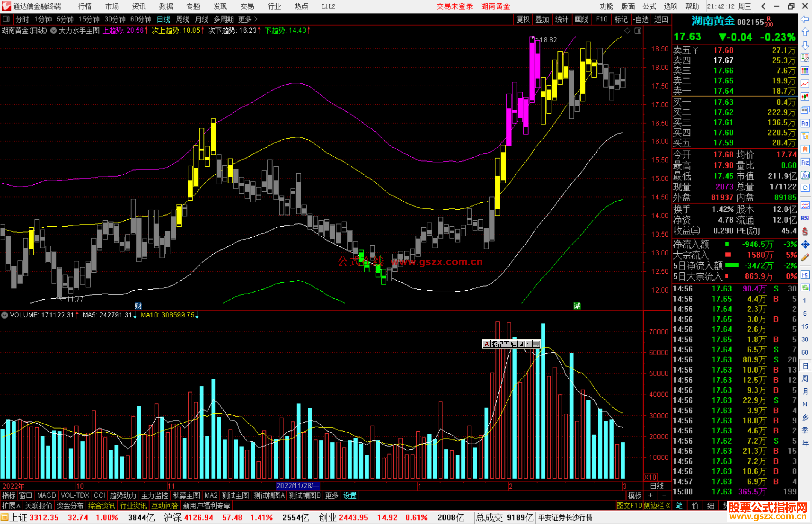Click the RSI indicator sidebar icon
The height and width of the screenshot is (524, 812).
(x=805, y=218)
